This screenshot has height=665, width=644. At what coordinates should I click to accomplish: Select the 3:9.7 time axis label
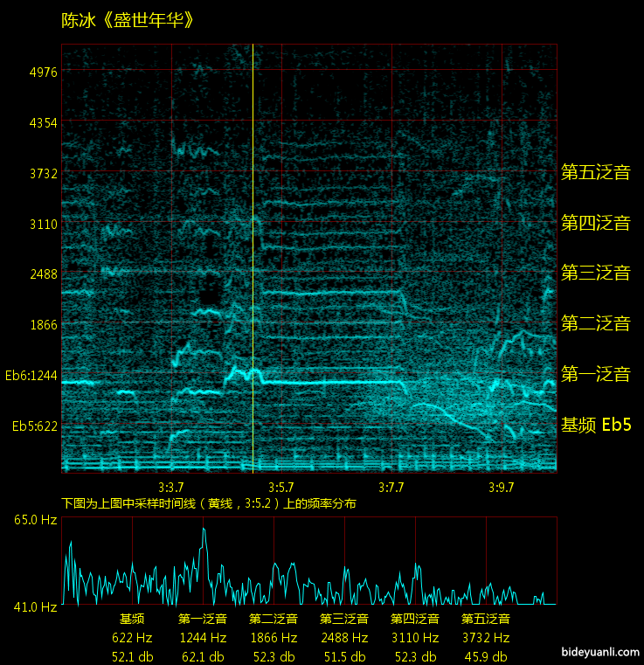pyautogui.click(x=502, y=487)
